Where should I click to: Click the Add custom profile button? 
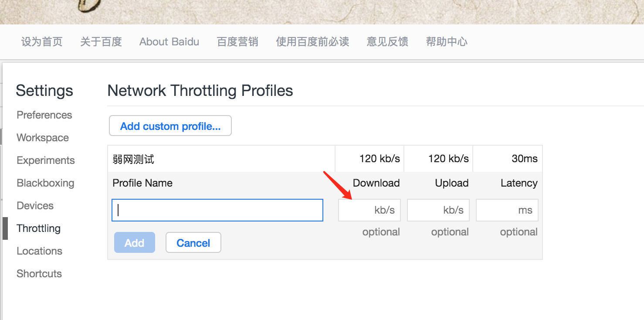point(170,126)
